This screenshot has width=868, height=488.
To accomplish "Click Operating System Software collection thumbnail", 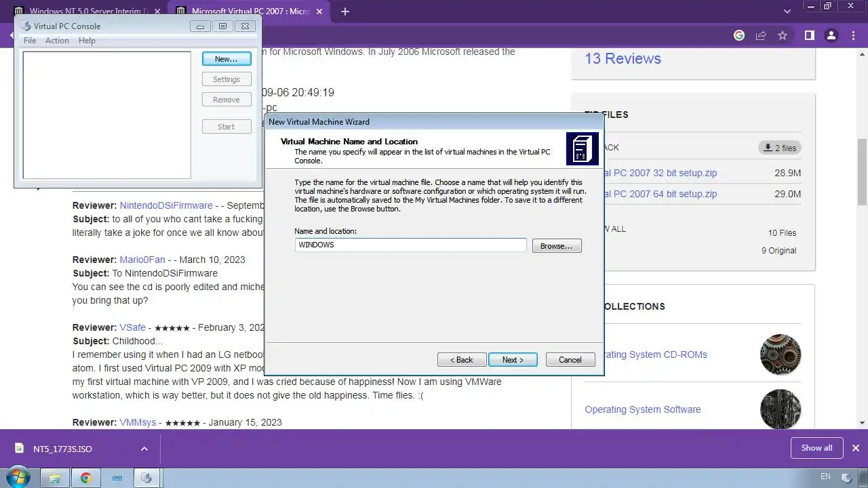I will click(781, 409).
